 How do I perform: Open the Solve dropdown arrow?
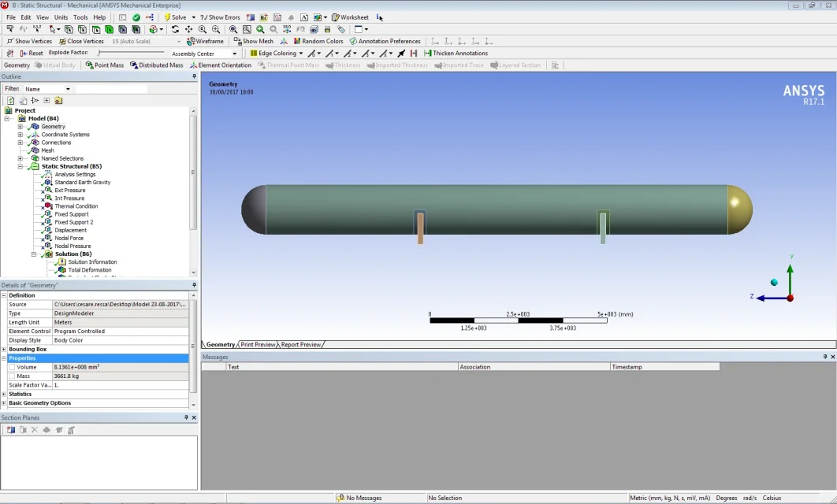(x=193, y=17)
